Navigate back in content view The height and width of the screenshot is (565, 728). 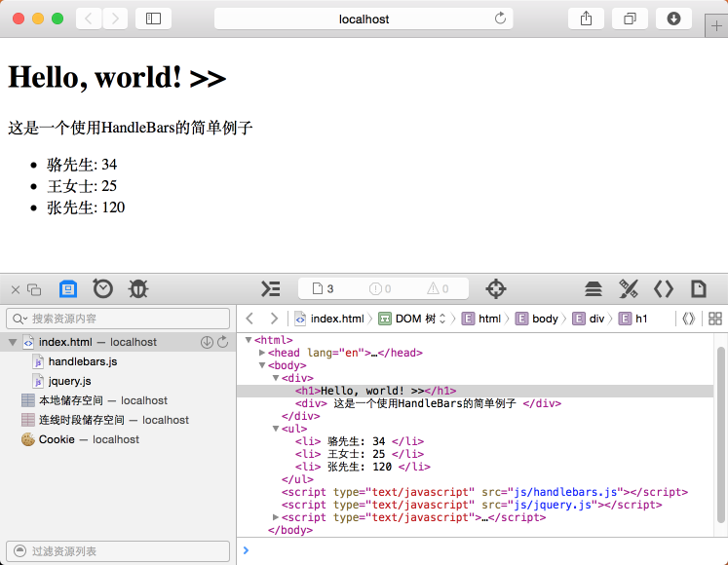coord(249,319)
